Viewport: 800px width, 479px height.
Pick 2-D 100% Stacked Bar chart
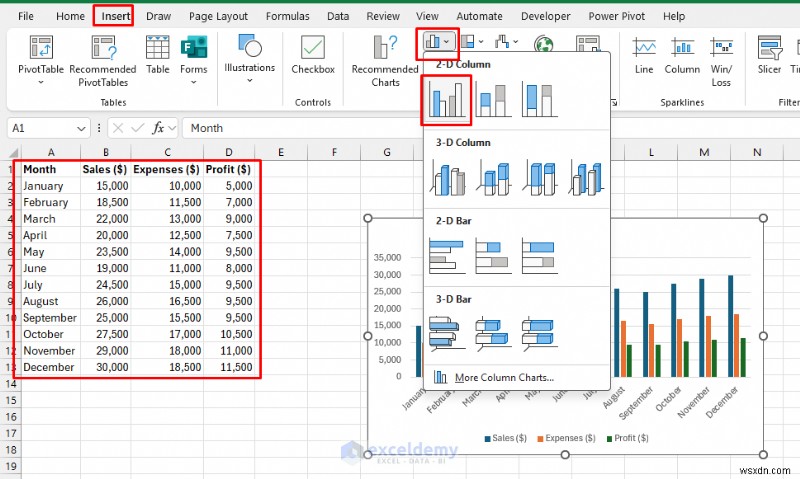pyautogui.click(x=539, y=255)
